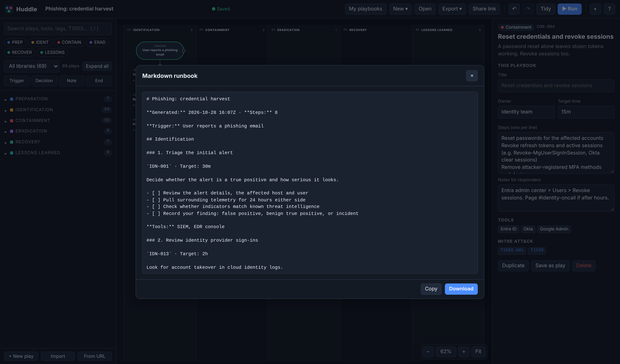Screen dimensions: 620x364
Task: Click the Owner field Identity team
Action: (x=526, y=112)
